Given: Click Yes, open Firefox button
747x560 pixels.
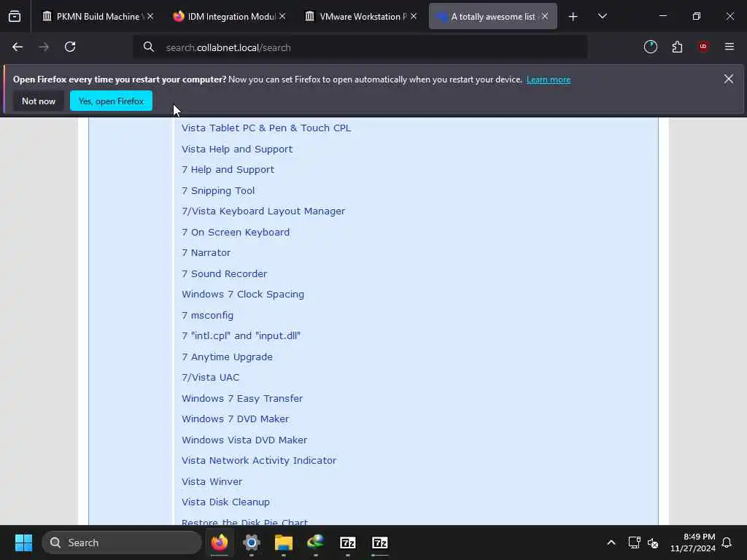Looking at the screenshot, I should coord(111,101).
